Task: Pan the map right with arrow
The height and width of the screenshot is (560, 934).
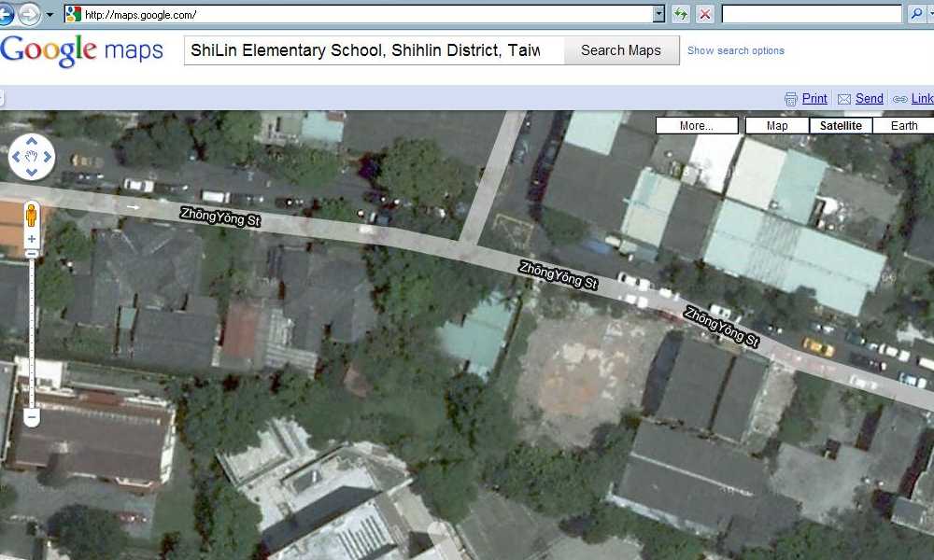Action: coord(48,158)
